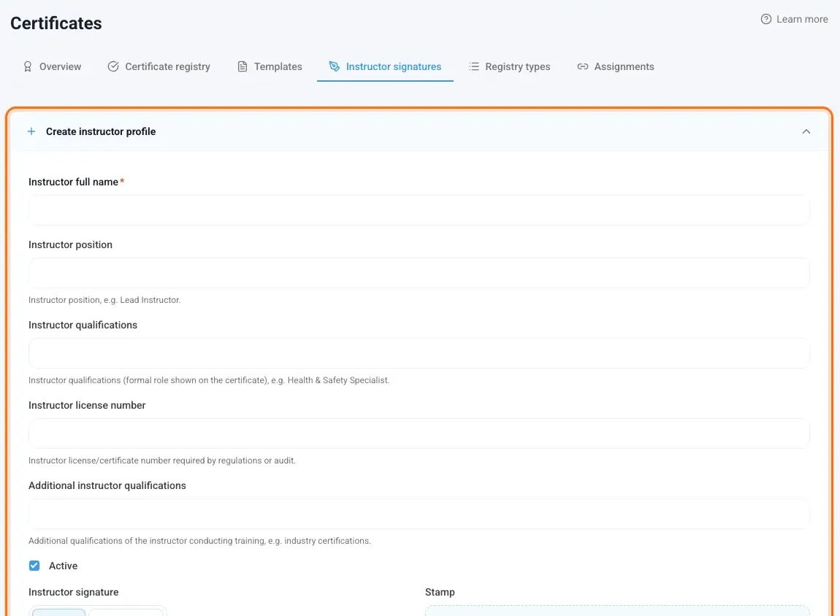Click the Assignments link icon

click(583, 66)
